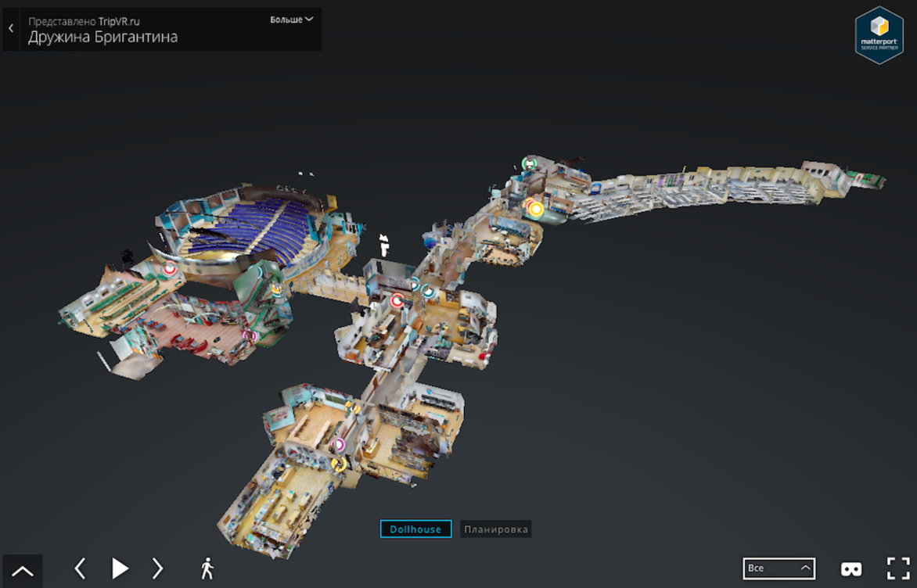Expand the Больше dropdown
Screen dimensions: 917x588
coord(291,20)
